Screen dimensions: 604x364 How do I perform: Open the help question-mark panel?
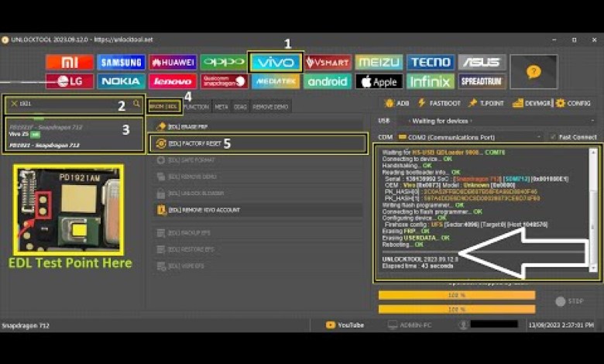pyautogui.click(x=534, y=72)
